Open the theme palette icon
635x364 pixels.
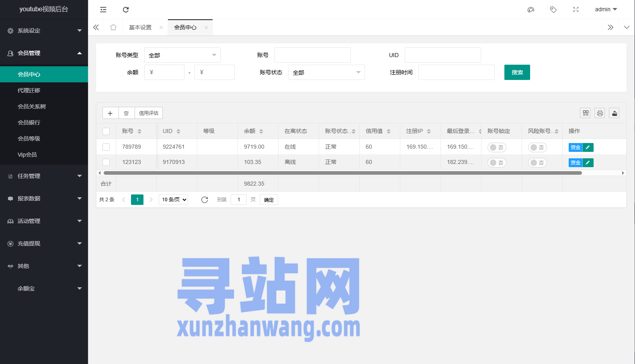tap(531, 10)
